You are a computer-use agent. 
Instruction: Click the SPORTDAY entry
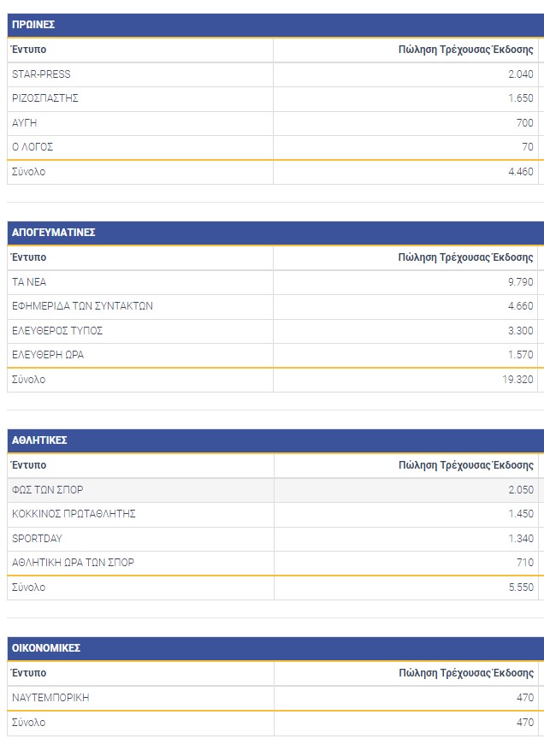tap(37, 539)
